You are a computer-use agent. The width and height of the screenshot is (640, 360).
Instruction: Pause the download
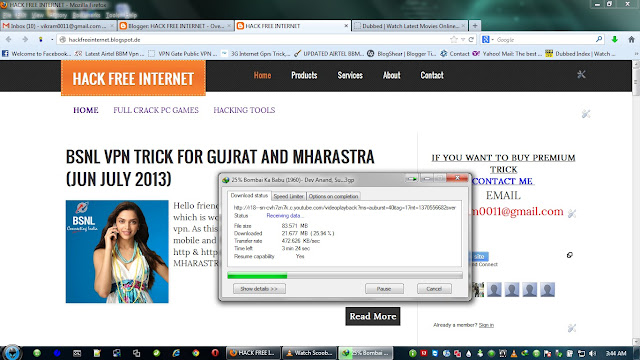[x=384, y=289]
